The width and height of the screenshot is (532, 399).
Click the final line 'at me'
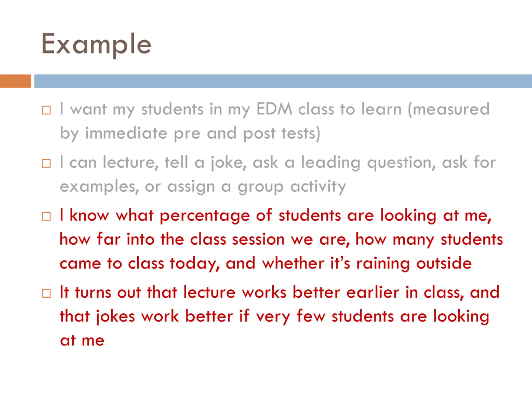tap(82, 341)
